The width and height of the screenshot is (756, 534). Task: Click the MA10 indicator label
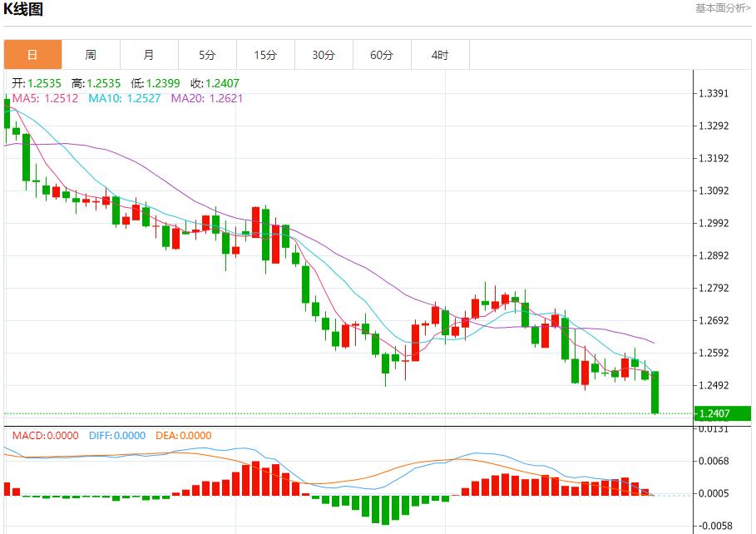[x=125, y=98]
